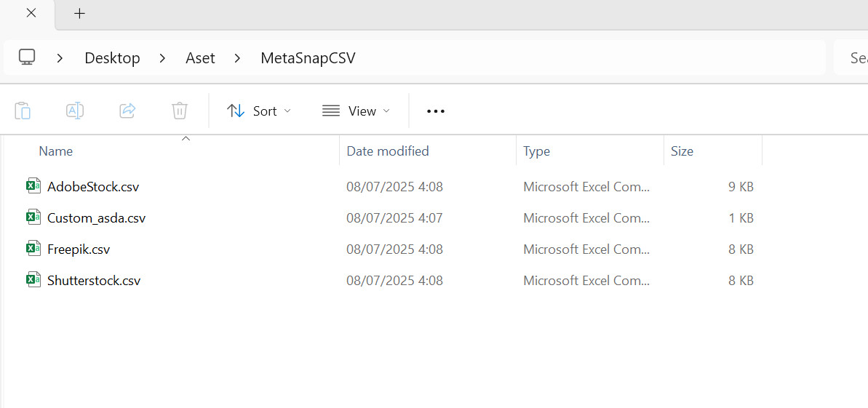
Task: Click the Share icon in toolbar
Action: [127, 111]
